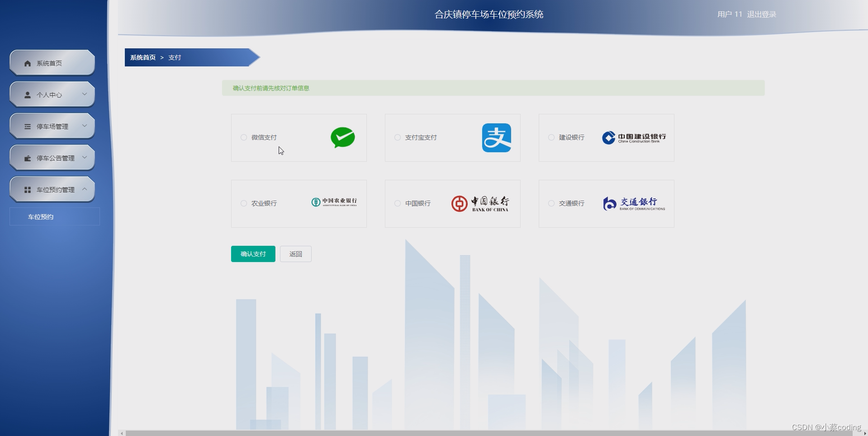Expand the 停车公告管理 chevron
Image resolution: width=868 pixels, height=436 pixels.
pos(85,157)
